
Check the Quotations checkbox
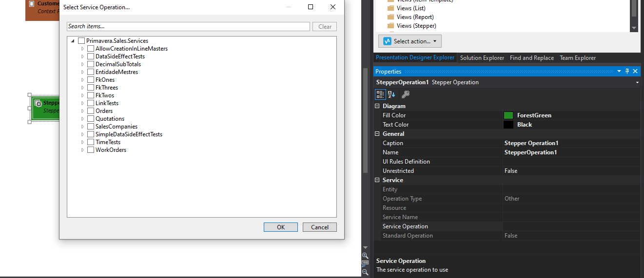point(91,119)
